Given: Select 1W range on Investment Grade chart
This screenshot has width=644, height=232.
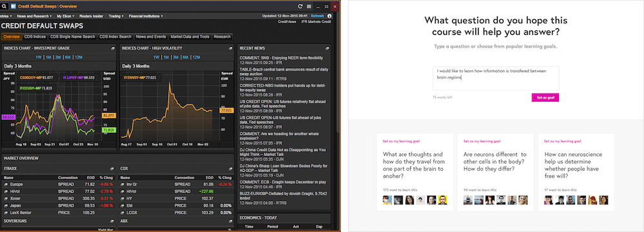Looking at the screenshot, I should click(39, 57).
